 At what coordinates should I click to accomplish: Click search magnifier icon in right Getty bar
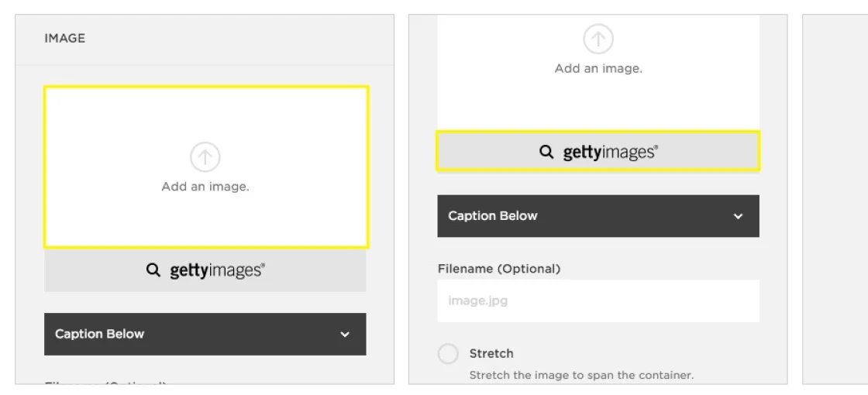pos(546,152)
